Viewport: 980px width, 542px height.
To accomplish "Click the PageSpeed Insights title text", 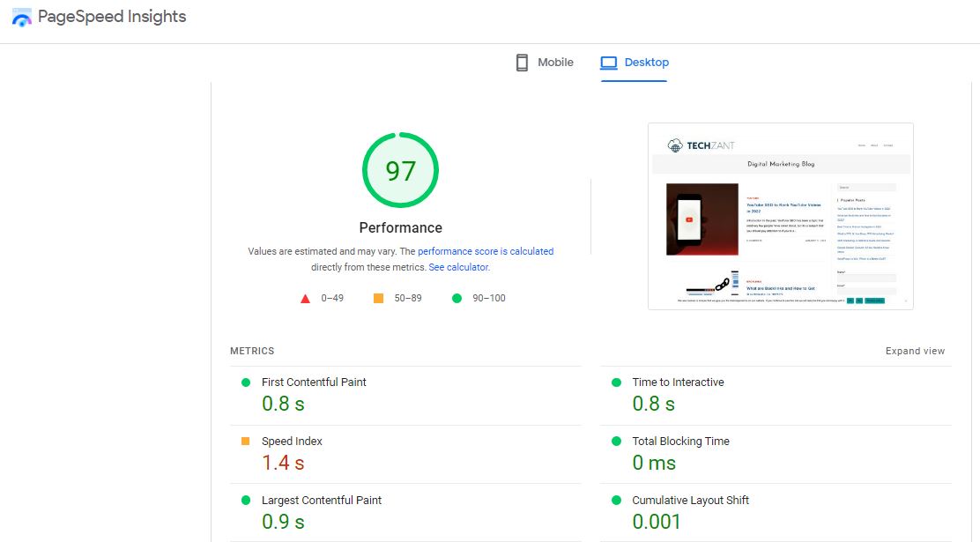I will pyautogui.click(x=112, y=16).
